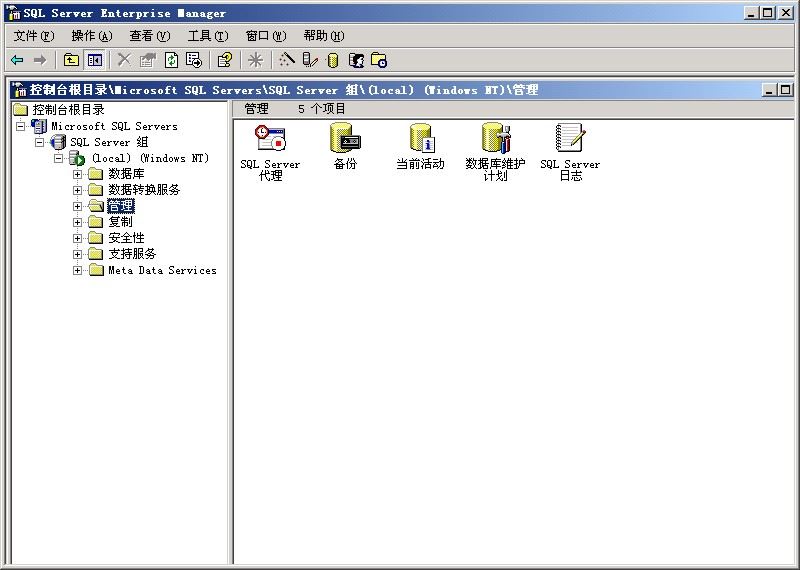Select the 数据库 tree folder
Viewport: 800px width, 570px height.
click(x=126, y=174)
